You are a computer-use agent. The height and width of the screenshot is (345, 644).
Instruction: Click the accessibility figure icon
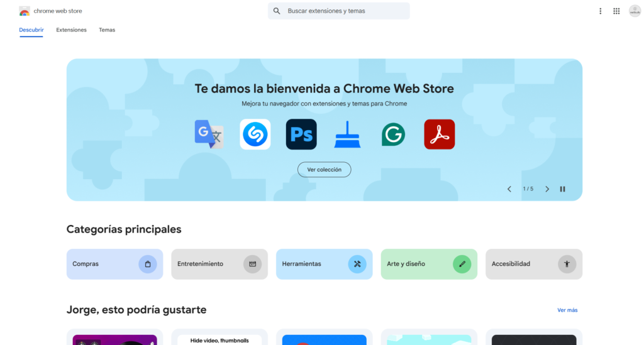(x=567, y=264)
